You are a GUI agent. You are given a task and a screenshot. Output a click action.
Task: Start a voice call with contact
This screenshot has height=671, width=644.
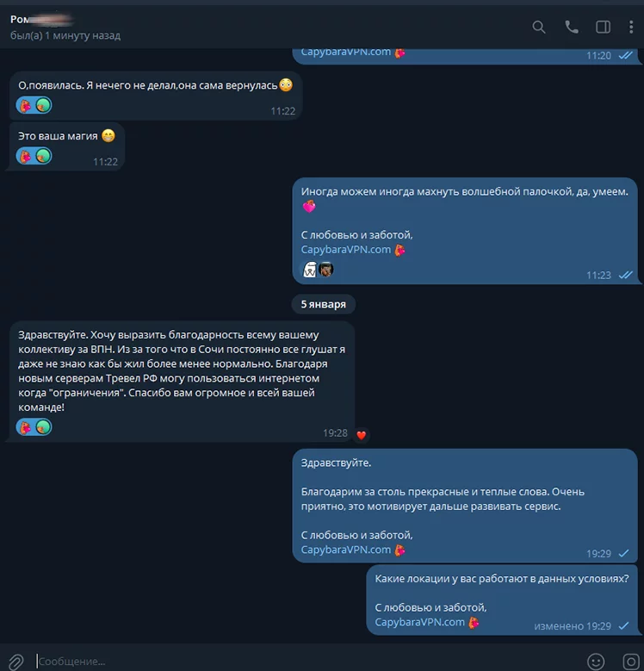click(x=572, y=27)
